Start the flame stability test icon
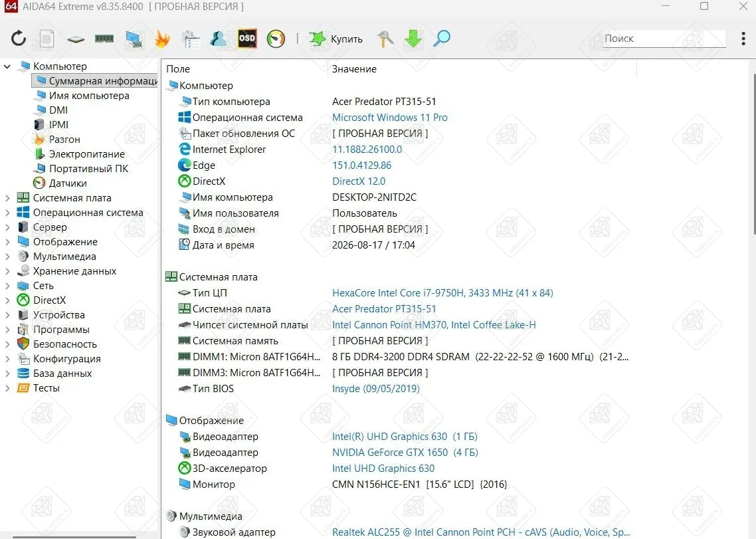 [162, 39]
